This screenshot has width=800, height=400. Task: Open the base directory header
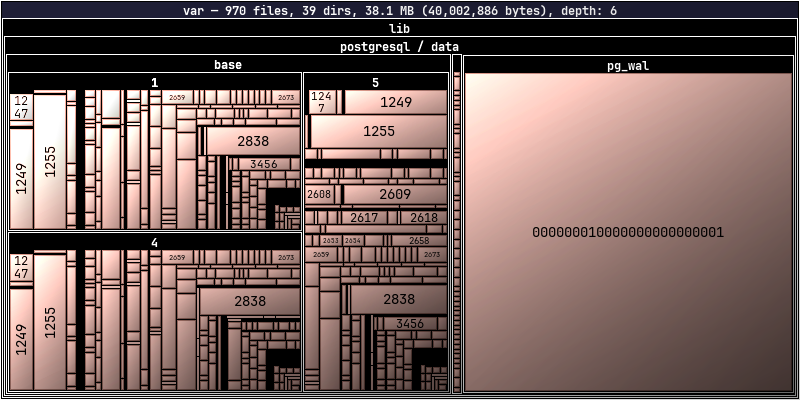[228, 64]
